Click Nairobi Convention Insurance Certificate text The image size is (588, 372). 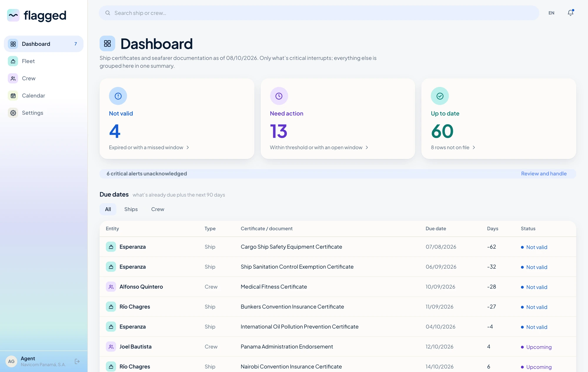pyautogui.click(x=291, y=367)
